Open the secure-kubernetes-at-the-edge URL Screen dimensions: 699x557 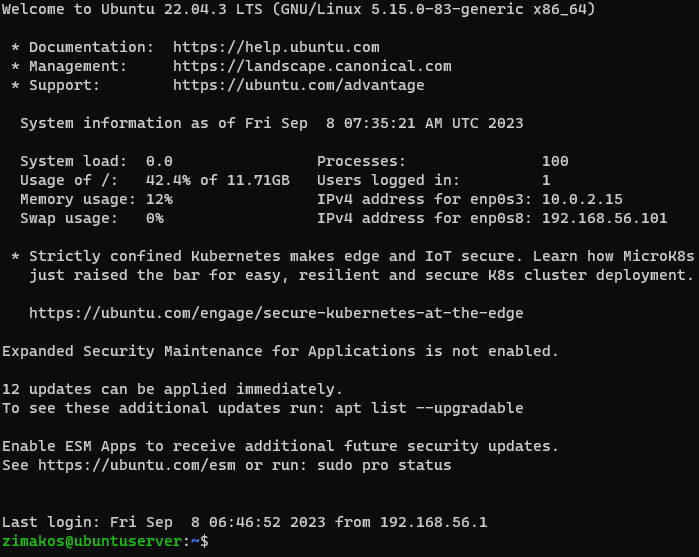tap(276, 313)
